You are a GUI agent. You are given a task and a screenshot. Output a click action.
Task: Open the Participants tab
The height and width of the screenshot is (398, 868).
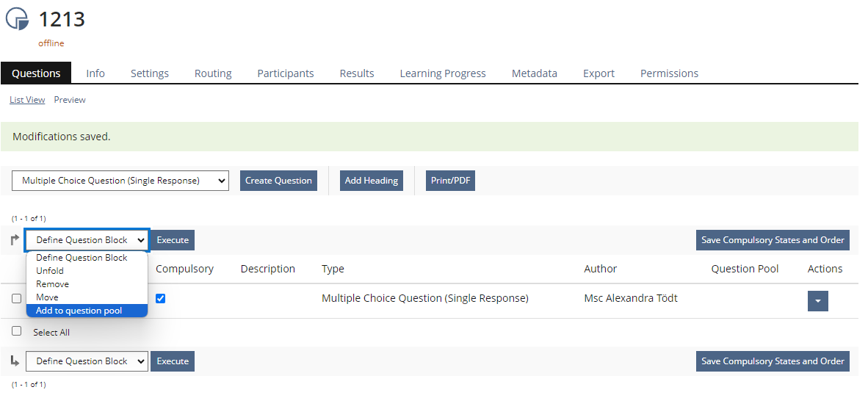(x=286, y=73)
